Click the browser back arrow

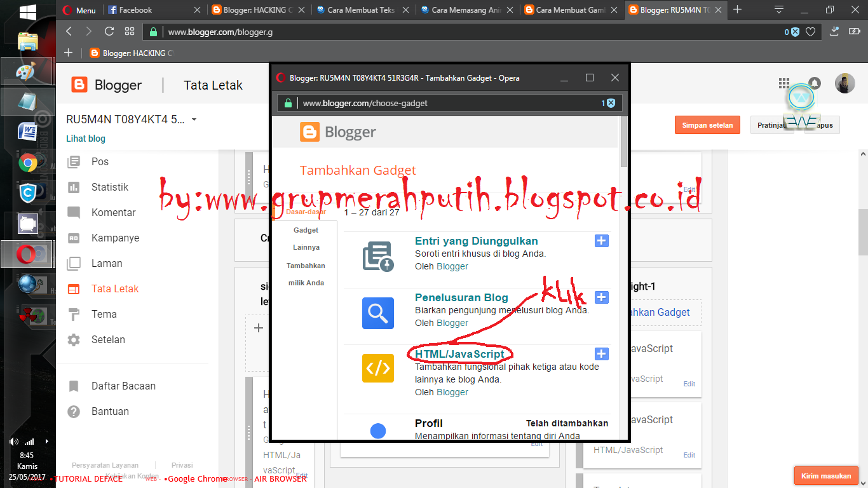pos(69,31)
